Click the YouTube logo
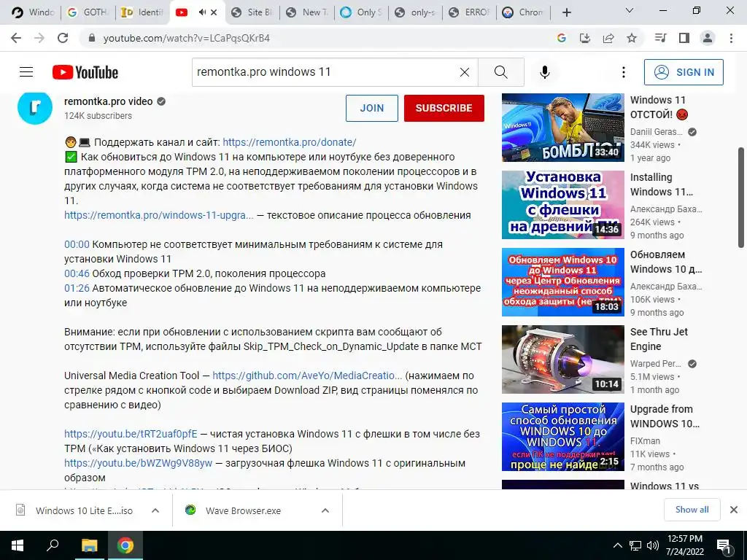This screenshot has height=560, width=747. (85, 72)
